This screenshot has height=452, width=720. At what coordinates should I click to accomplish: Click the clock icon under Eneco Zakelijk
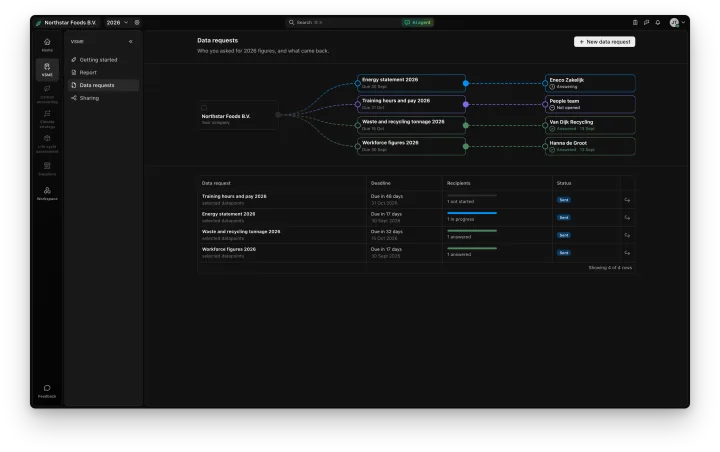pyautogui.click(x=552, y=87)
